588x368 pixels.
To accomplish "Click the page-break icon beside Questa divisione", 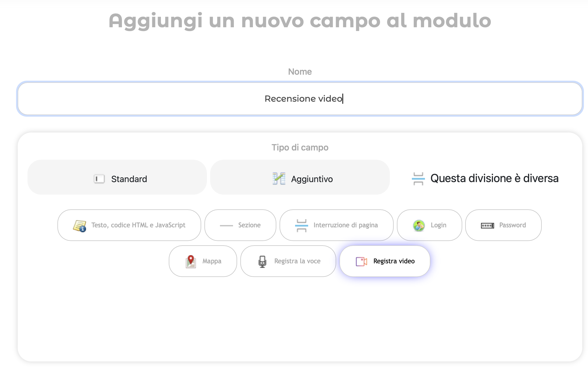I will click(418, 179).
